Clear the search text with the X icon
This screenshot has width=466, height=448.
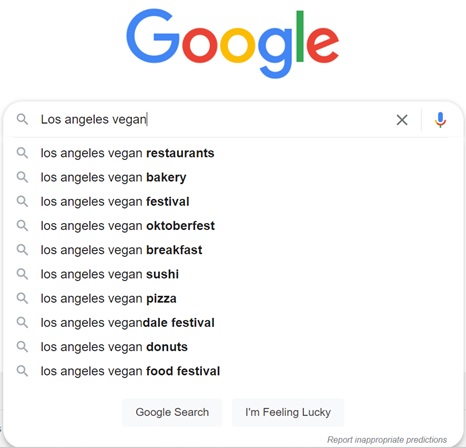402,120
